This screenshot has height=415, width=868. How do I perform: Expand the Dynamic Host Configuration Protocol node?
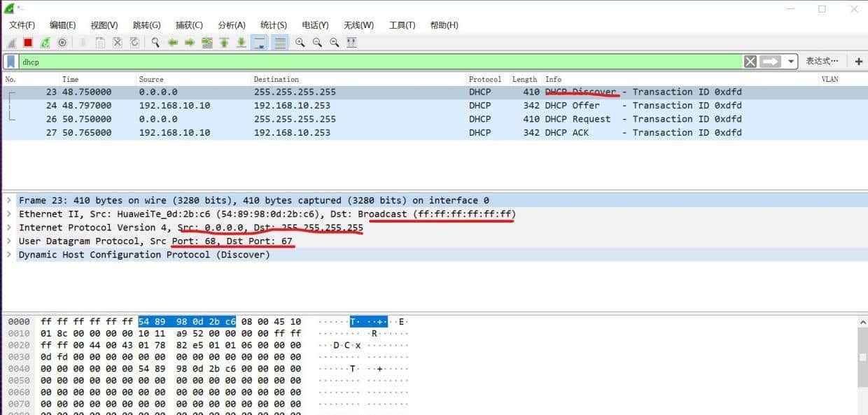tap(8, 255)
